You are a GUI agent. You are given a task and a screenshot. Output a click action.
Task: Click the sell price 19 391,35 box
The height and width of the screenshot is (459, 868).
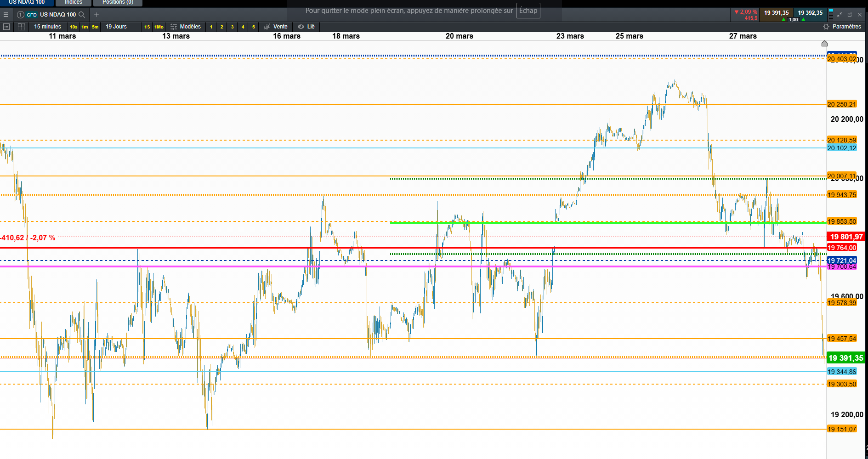click(x=776, y=15)
